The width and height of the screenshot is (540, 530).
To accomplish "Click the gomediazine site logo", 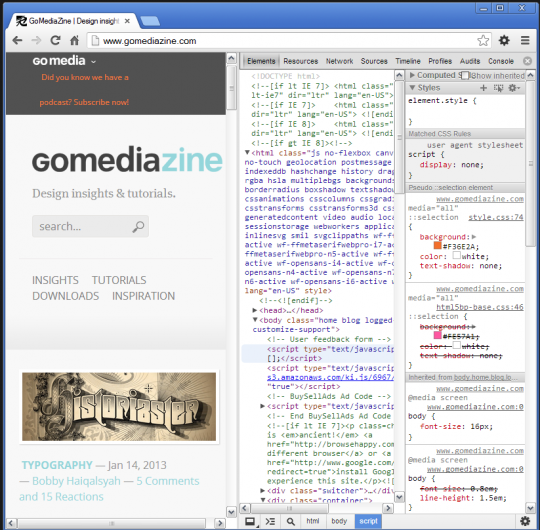I will coord(127,159).
